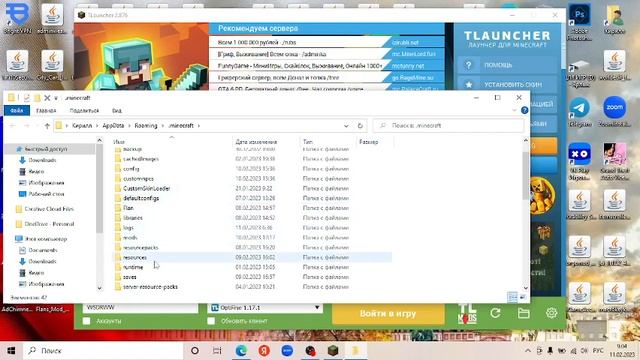Open game folder icon in TLauncher bottom bar
This screenshot has height=360, width=640.
pos(524,313)
